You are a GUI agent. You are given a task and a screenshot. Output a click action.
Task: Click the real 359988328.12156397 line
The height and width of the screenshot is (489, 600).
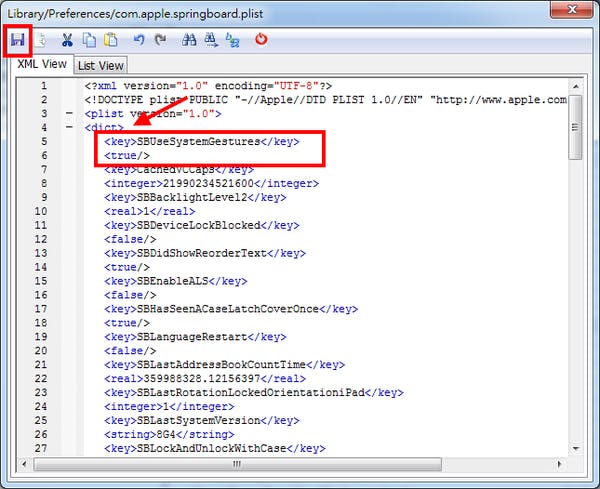click(x=205, y=379)
